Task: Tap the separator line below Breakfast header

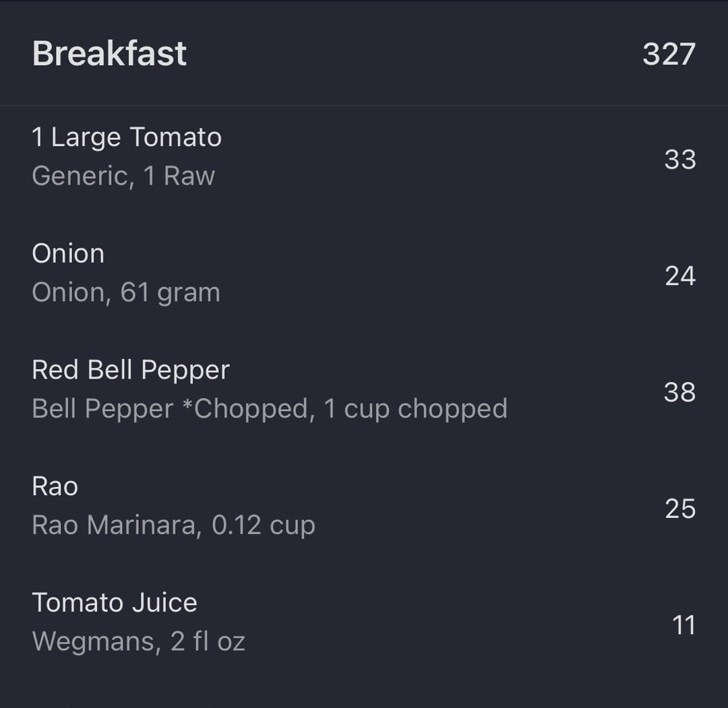Action: 364,106
